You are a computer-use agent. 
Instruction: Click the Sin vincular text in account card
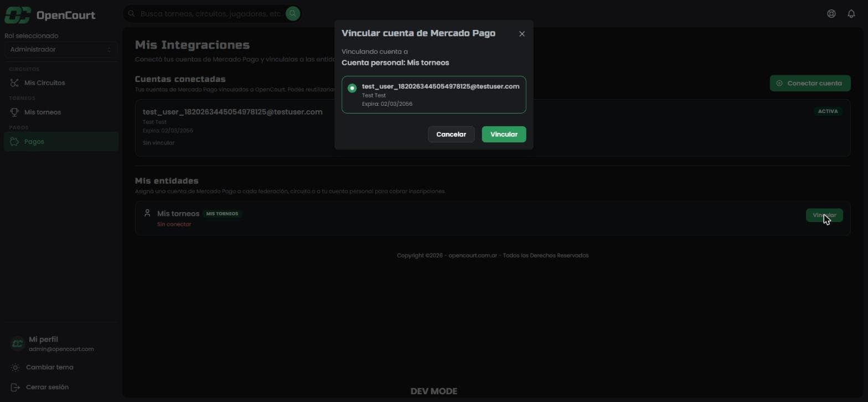158,143
